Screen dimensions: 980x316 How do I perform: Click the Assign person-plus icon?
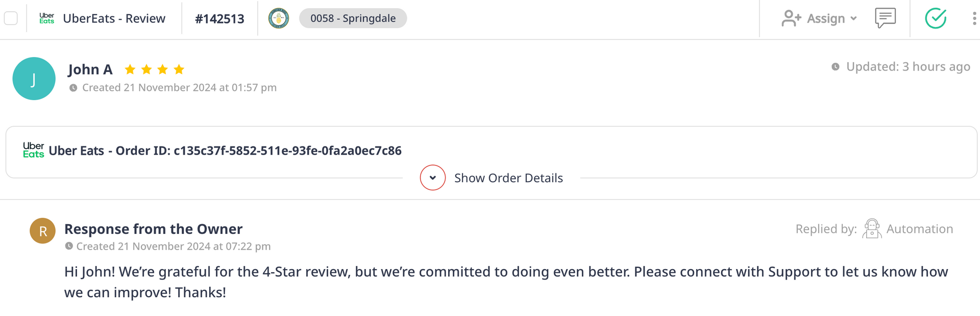(791, 18)
